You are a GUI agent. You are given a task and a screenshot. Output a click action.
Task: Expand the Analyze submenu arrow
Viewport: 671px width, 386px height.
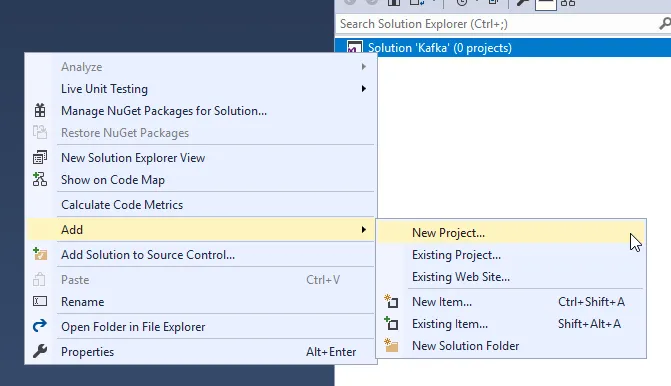(363, 66)
